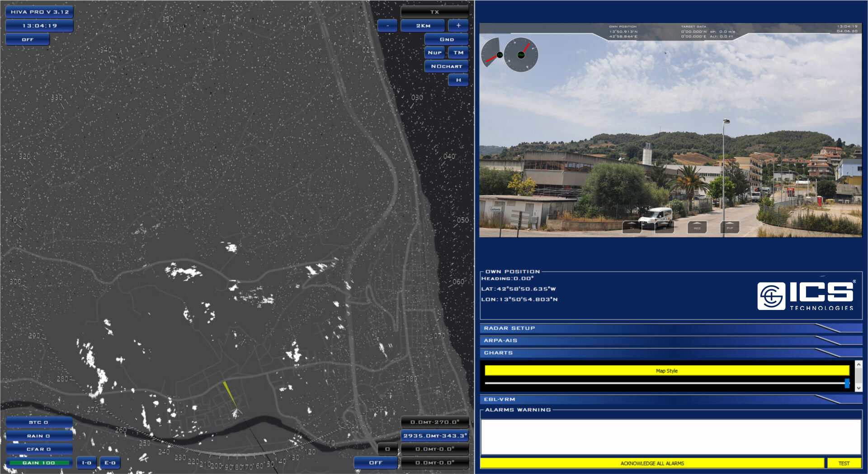
Task: Click the OWN POSITION overlay in video
Action: (x=623, y=32)
